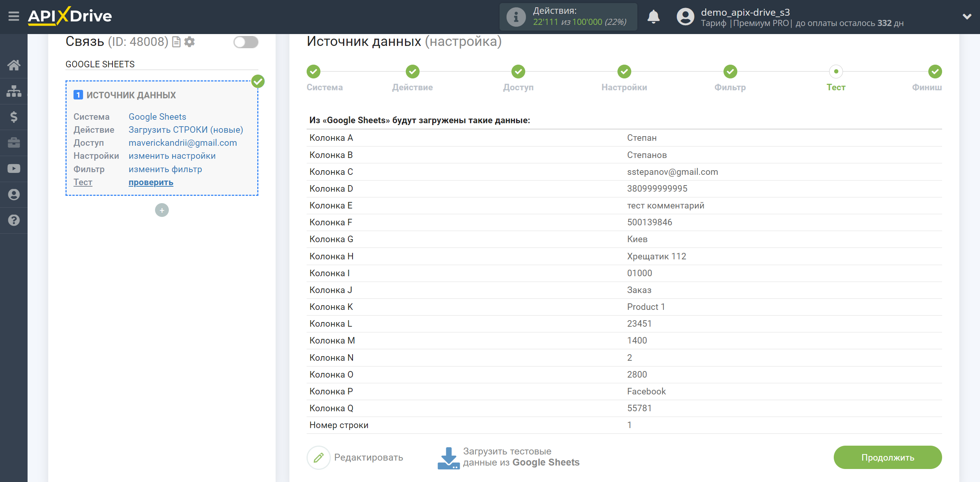
Task: Select the '55781' value in Колонка Q
Action: (639, 408)
